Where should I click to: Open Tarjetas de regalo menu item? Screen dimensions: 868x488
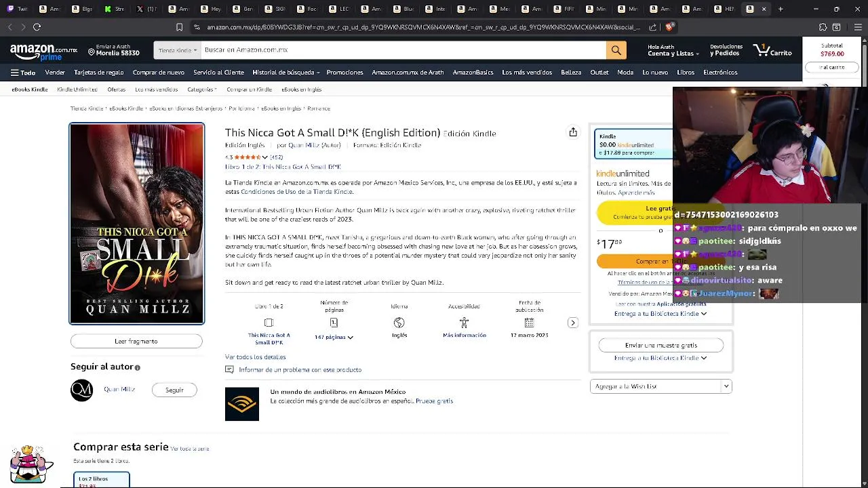pos(99,73)
